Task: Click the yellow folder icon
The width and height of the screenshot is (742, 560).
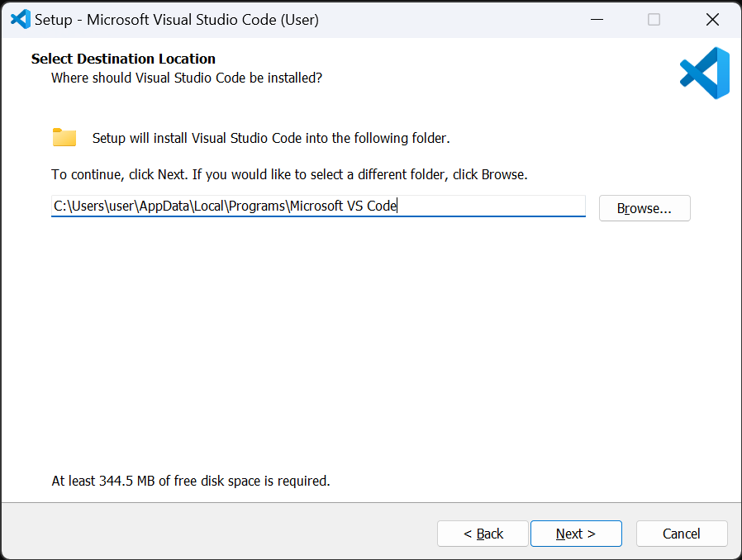Action: (x=64, y=137)
